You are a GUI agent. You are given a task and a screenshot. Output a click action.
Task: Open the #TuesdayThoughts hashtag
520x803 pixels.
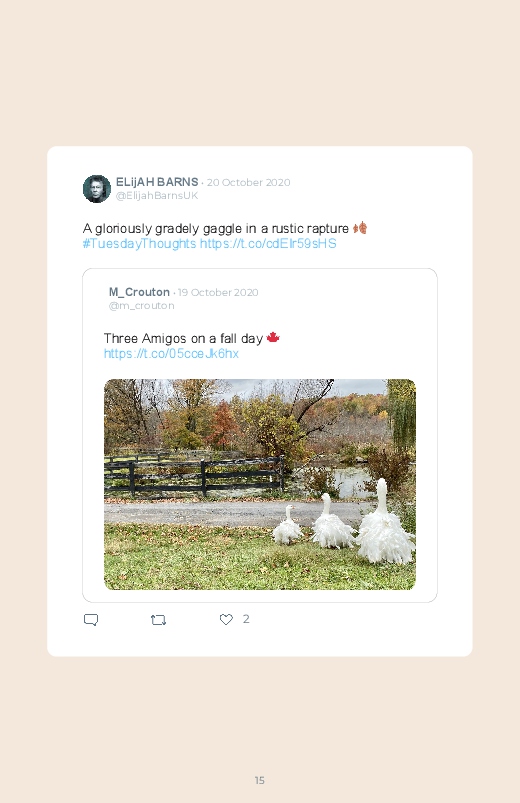pyautogui.click(x=139, y=243)
